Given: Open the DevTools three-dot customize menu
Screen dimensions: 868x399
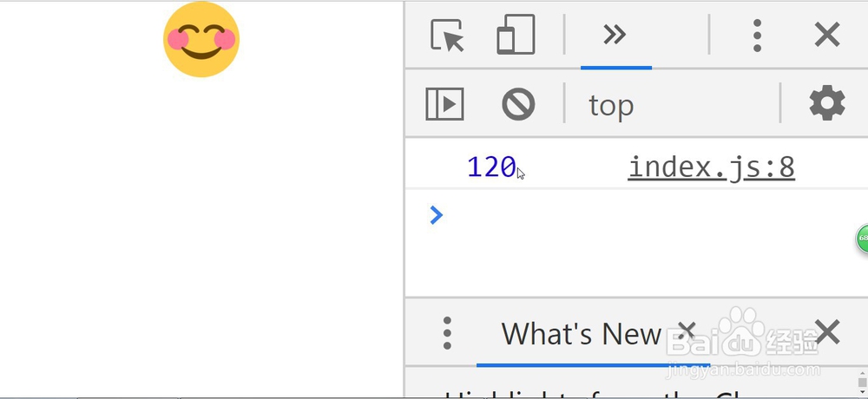Looking at the screenshot, I should coord(757,36).
